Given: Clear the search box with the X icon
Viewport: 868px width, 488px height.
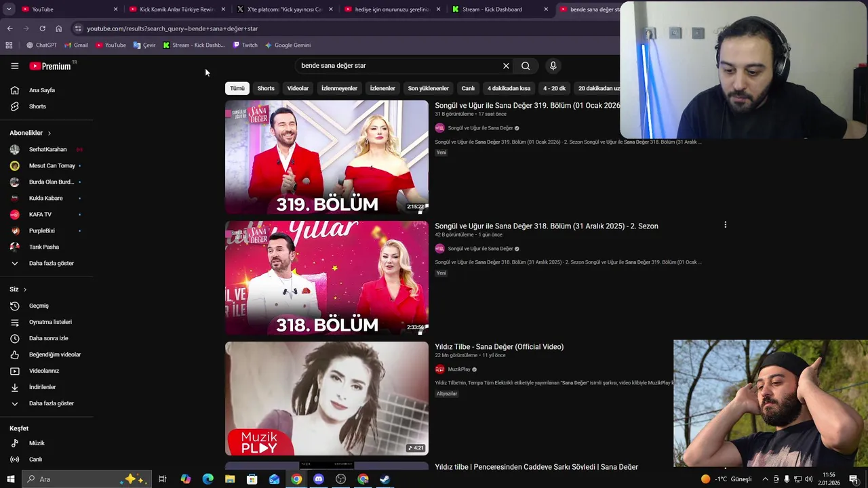Looking at the screenshot, I should coord(506,66).
